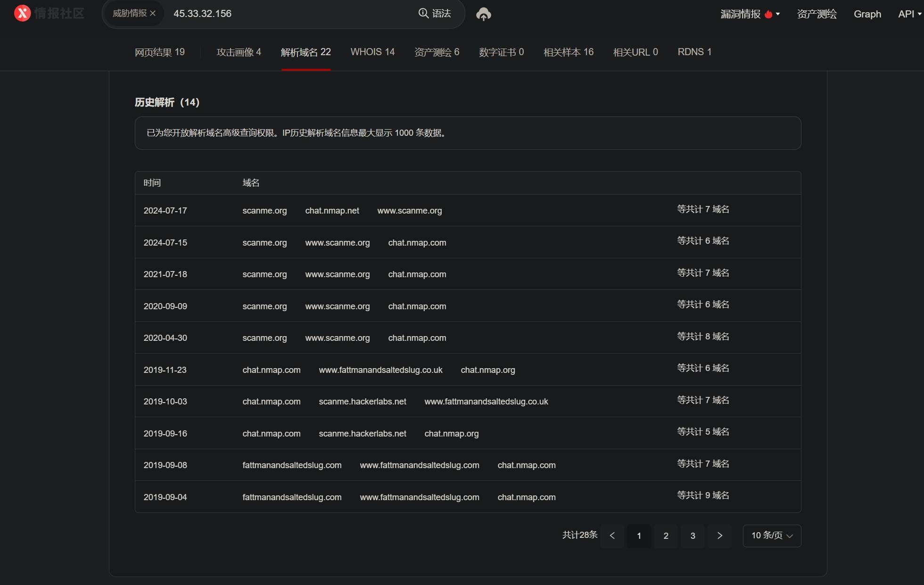924x585 pixels.
Task: Open the 10 条/页 page size selector
Action: point(772,536)
